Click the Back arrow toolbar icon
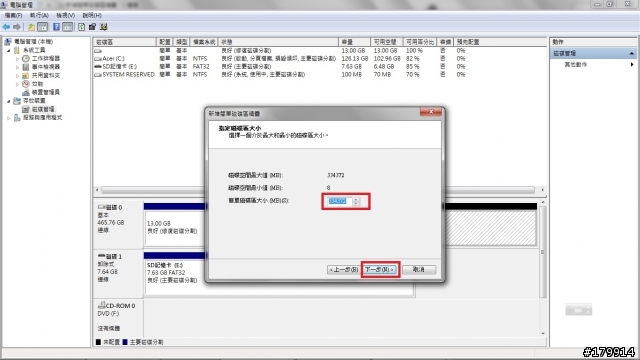Image resolution: width=640 pixels, height=360 pixels. [x=6, y=27]
